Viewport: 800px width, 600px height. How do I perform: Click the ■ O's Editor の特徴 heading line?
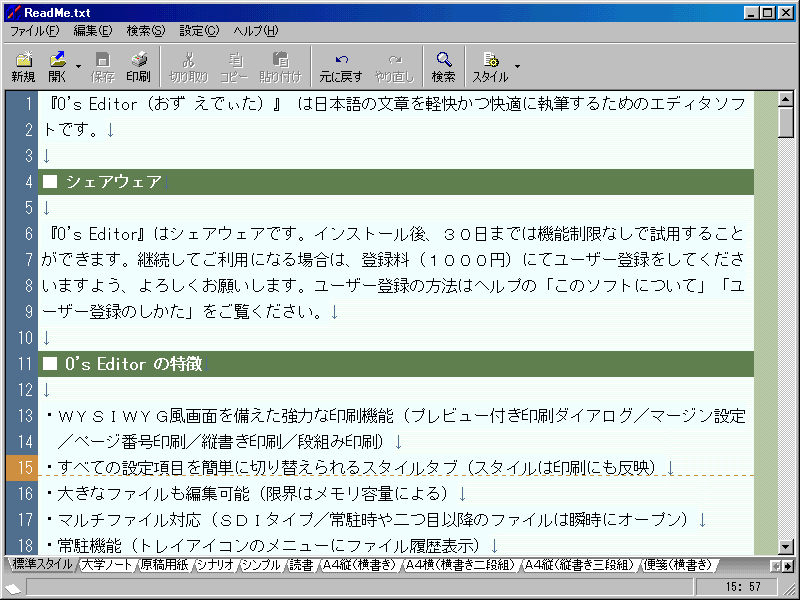(x=396, y=364)
